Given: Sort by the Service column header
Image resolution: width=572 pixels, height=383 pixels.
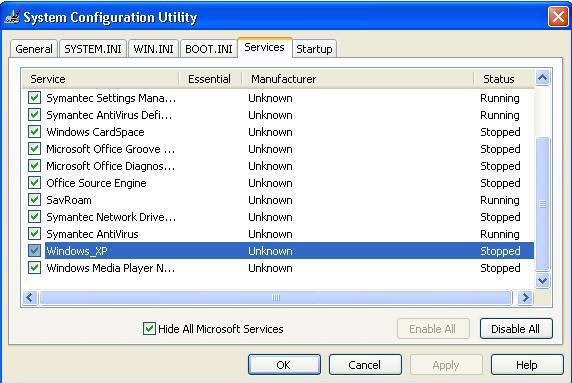Looking at the screenshot, I should coord(101,79).
